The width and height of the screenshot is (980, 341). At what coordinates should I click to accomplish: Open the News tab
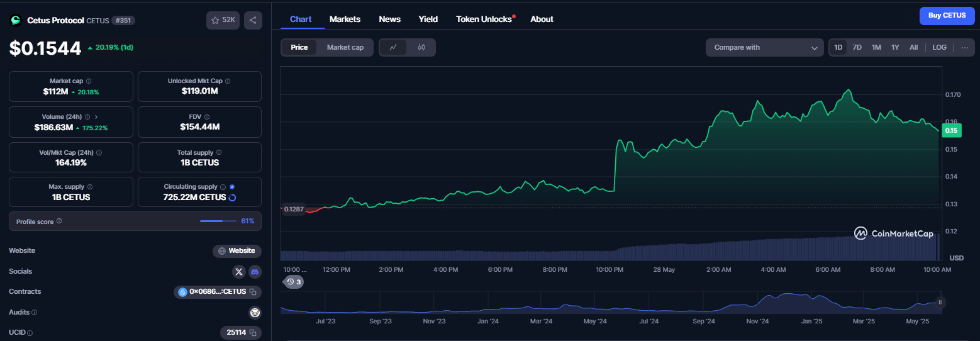(x=389, y=19)
